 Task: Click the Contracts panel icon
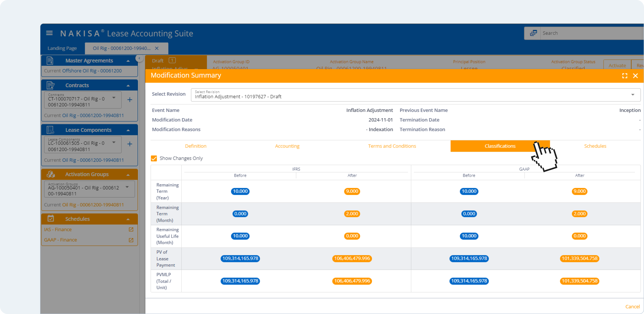[x=51, y=85]
